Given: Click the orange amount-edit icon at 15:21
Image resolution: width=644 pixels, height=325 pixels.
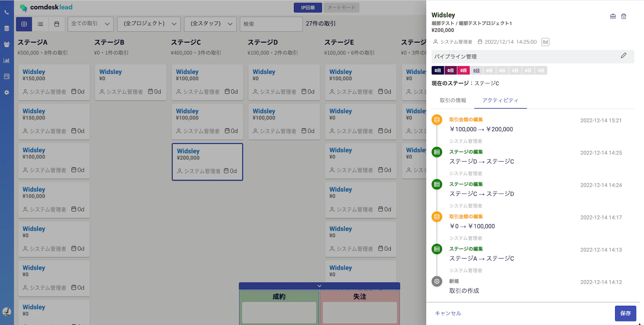Looking at the screenshot, I should pos(437,120).
